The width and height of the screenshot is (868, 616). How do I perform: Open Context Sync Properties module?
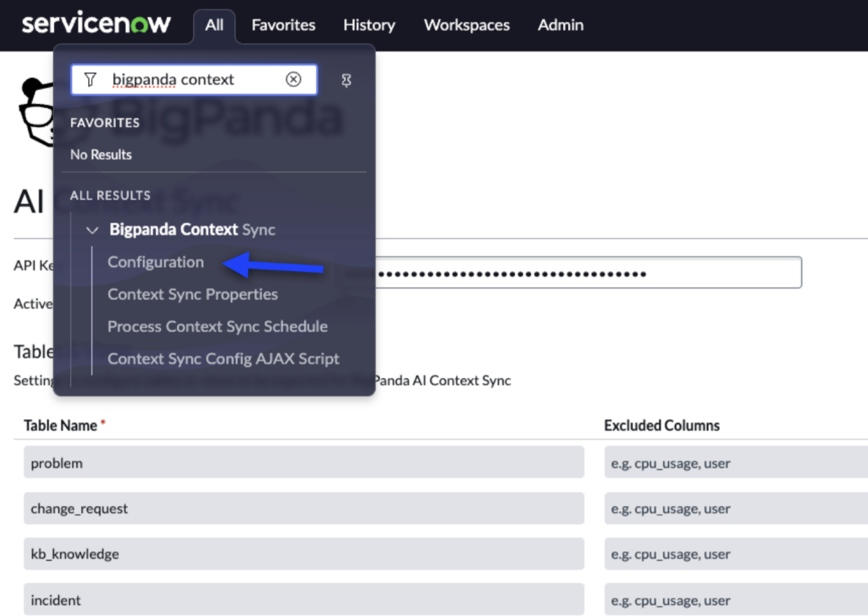coord(192,294)
